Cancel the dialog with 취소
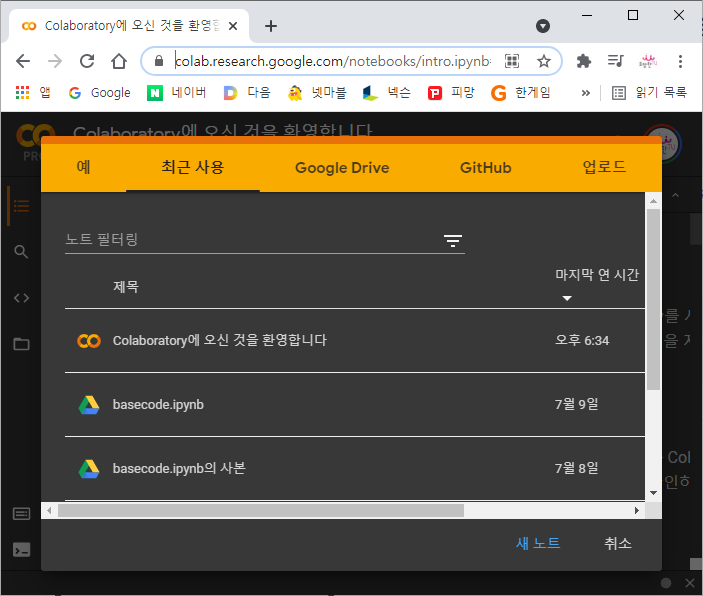Screen dimensions: 703x596 (x=618, y=544)
